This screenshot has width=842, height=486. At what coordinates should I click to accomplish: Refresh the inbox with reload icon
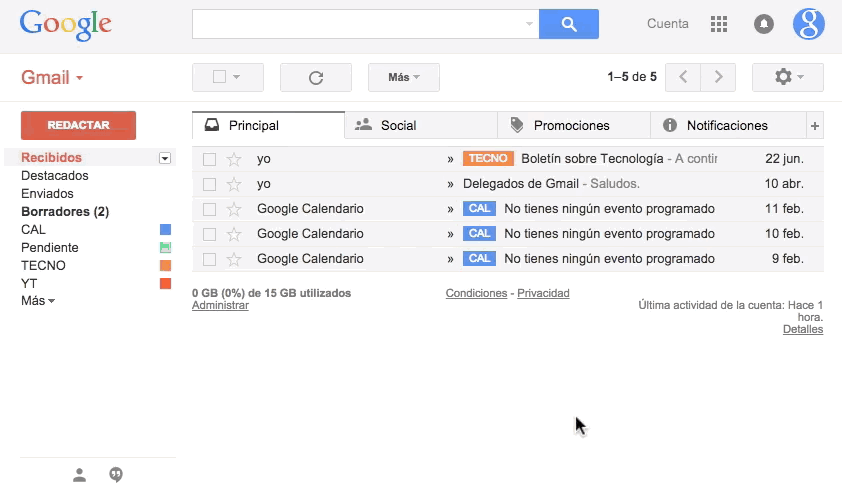[316, 77]
